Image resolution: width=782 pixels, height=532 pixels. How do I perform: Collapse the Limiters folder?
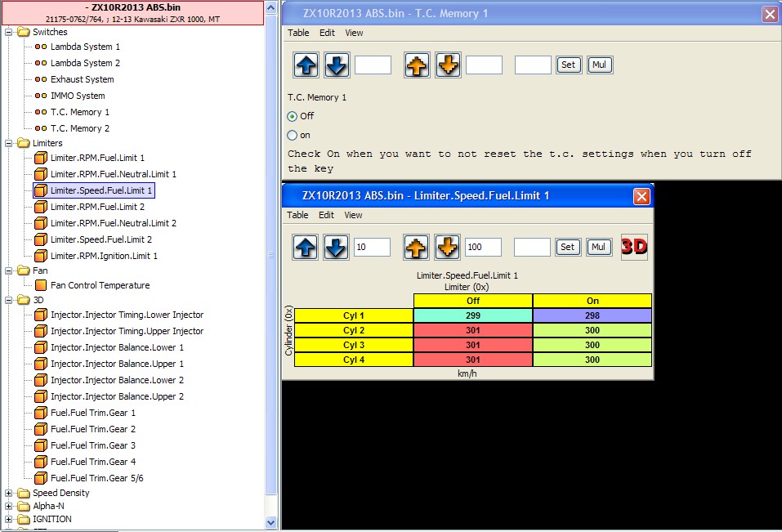pos(9,143)
